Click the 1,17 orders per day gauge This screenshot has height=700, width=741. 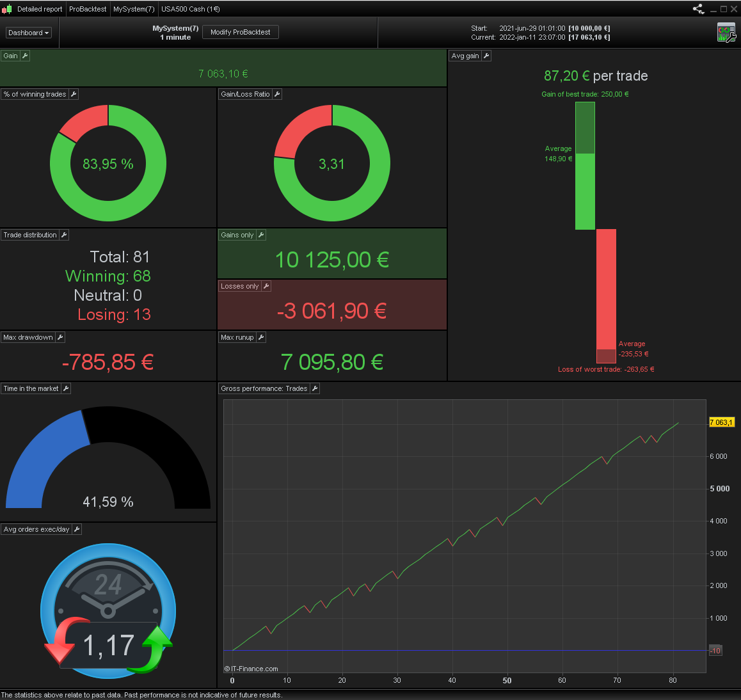pos(108,610)
